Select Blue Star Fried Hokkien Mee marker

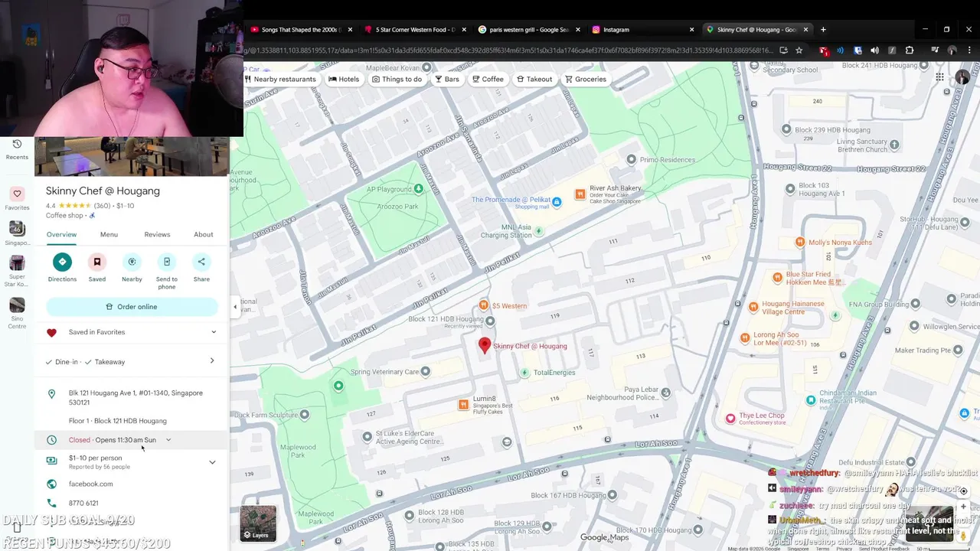(x=777, y=277)
